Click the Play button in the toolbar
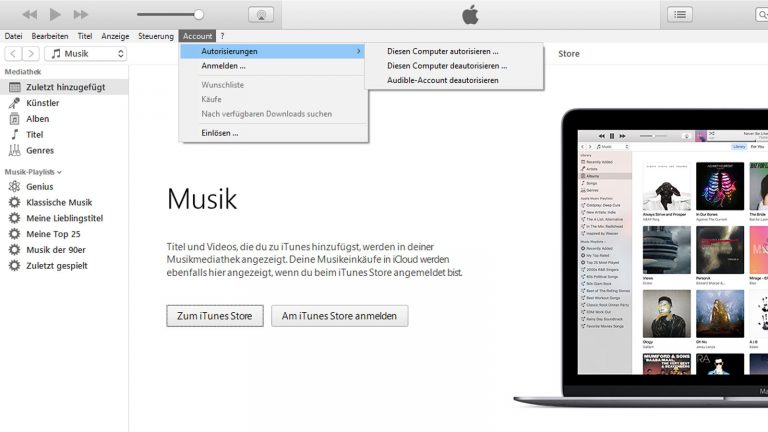The image size is (768, 432). click(x=55, y=14)
